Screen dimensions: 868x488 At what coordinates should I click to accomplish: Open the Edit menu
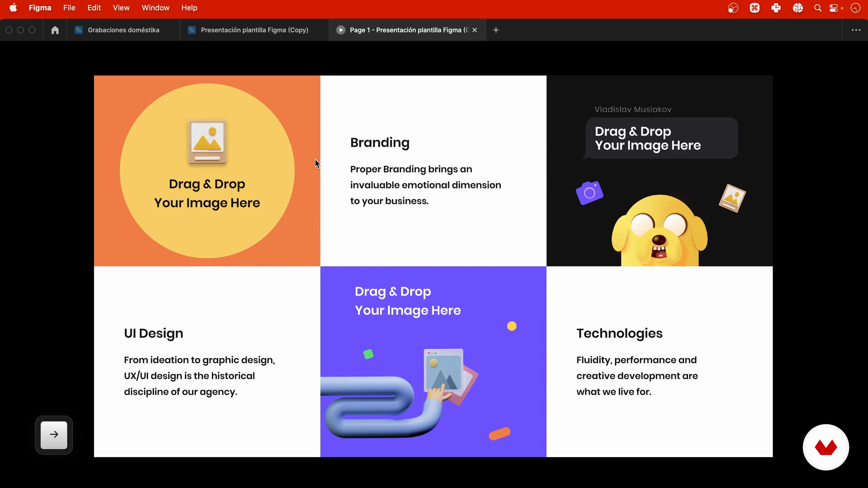click(94, 8)
